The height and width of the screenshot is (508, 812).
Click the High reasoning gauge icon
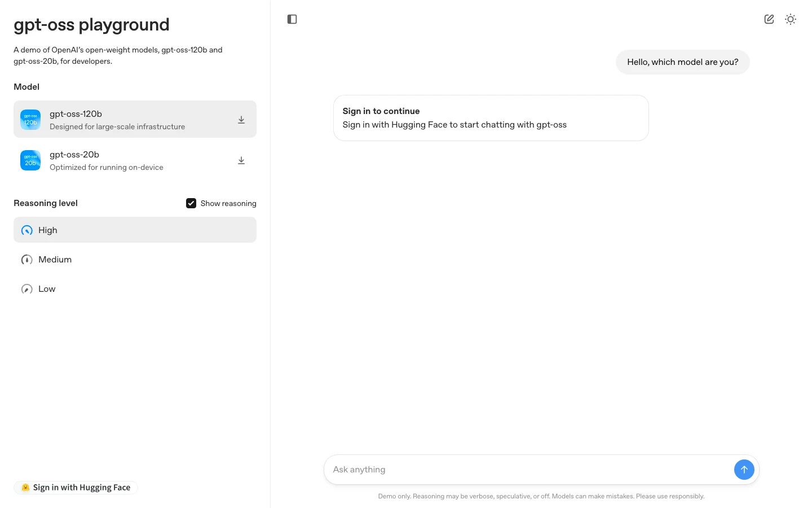tap(27, 230)
